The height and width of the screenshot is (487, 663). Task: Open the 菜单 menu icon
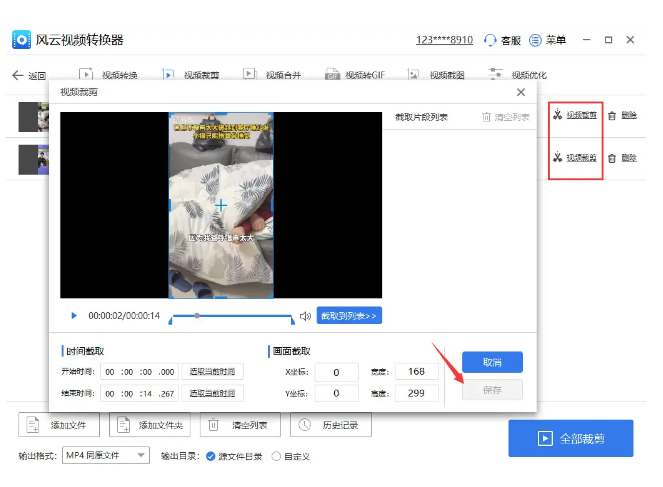535,40
